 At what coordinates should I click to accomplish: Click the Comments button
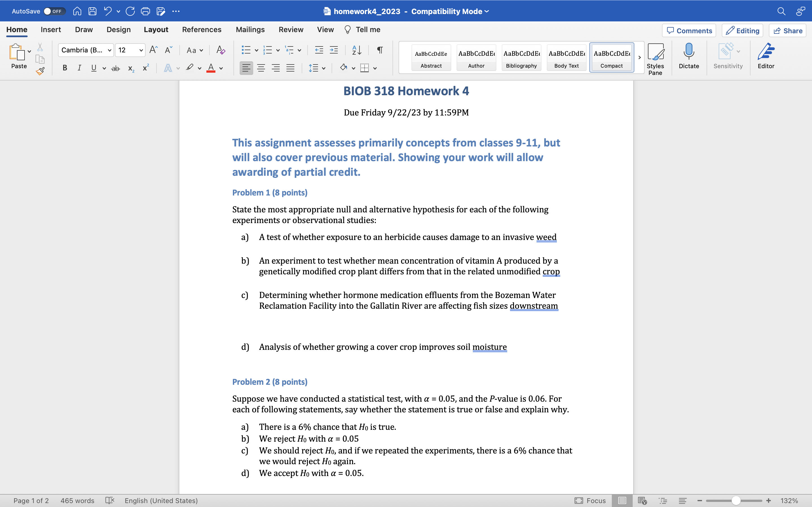[689, 30]
